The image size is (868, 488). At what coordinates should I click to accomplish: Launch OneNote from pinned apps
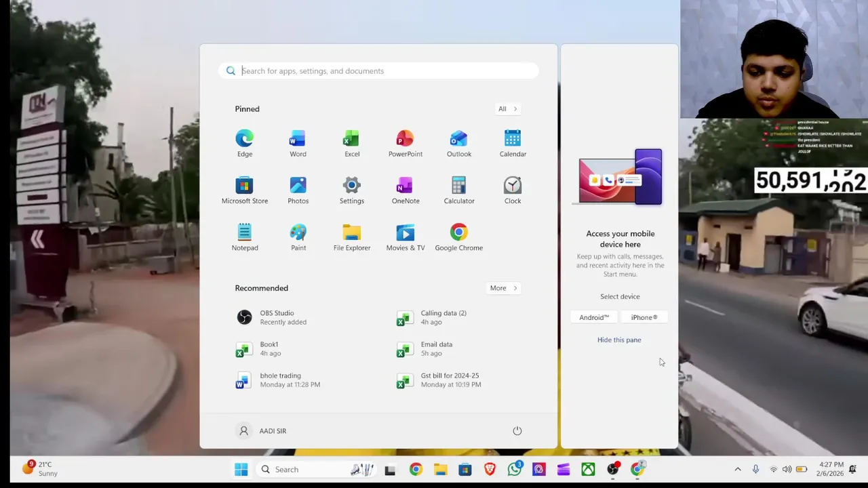click(405, 190)
